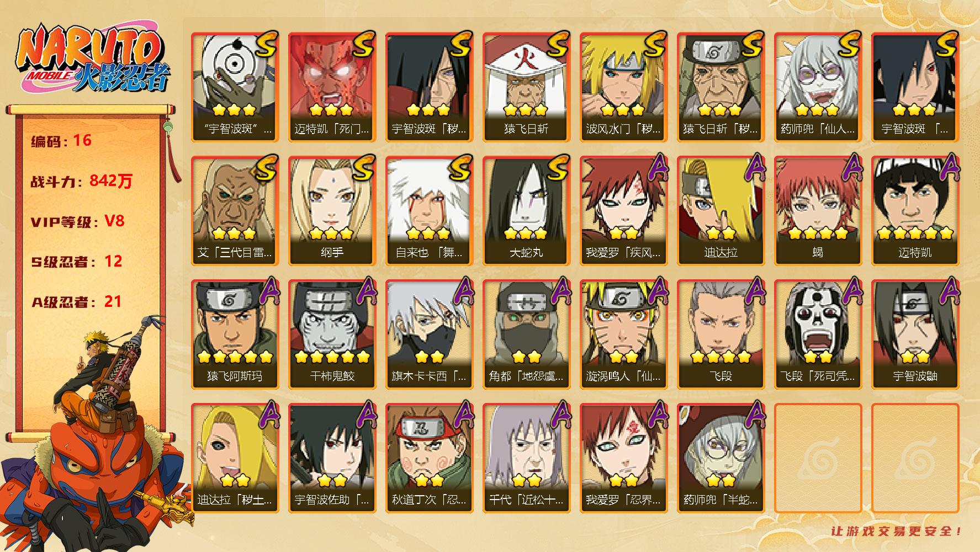Select the 猿飞日斩 Hokage hat card

526,87
